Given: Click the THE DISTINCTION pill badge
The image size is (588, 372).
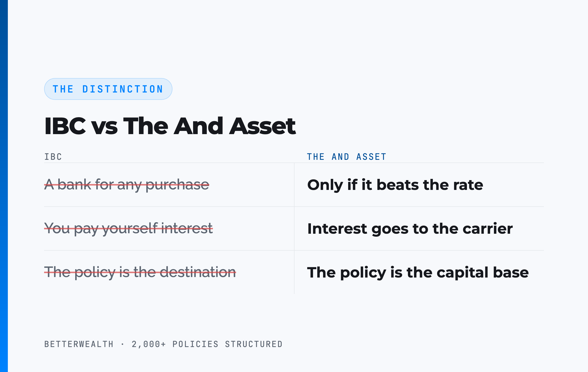Looking at the screenshot, I should (x=108, y=89).
